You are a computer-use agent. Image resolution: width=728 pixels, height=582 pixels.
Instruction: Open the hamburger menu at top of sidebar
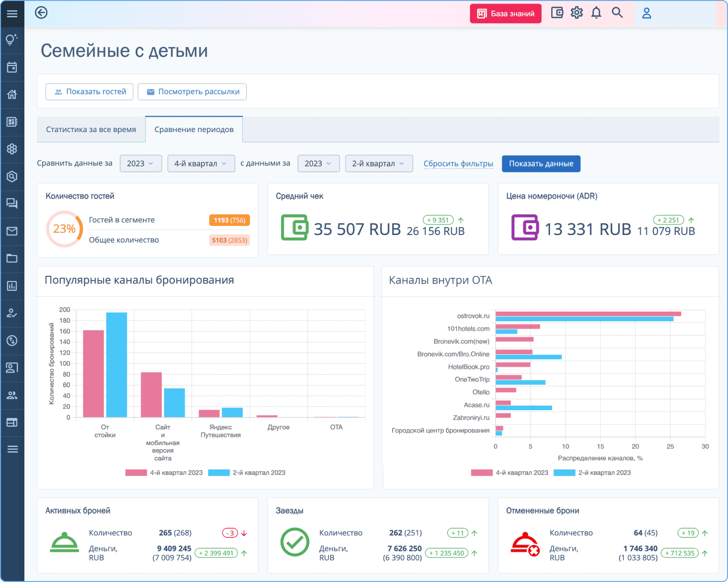pyautogui.click(x=12, y=13)
